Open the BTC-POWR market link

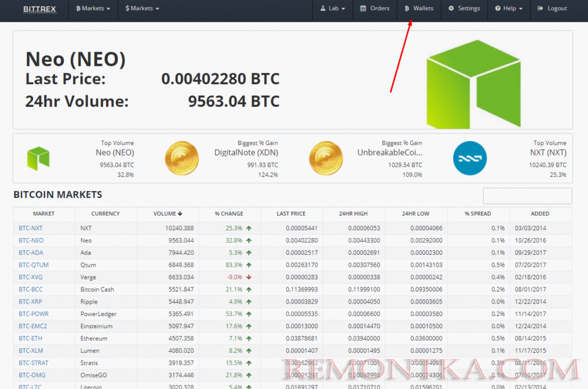click(34, 314)
